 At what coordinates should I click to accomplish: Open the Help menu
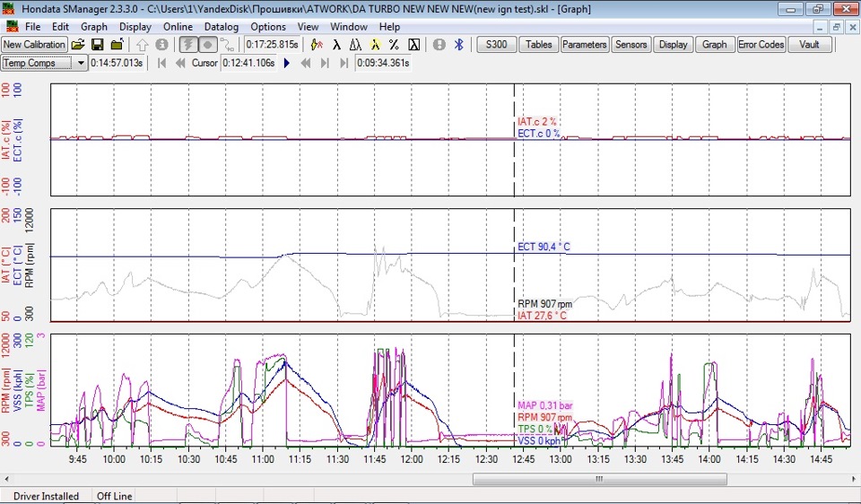point(389,26)
